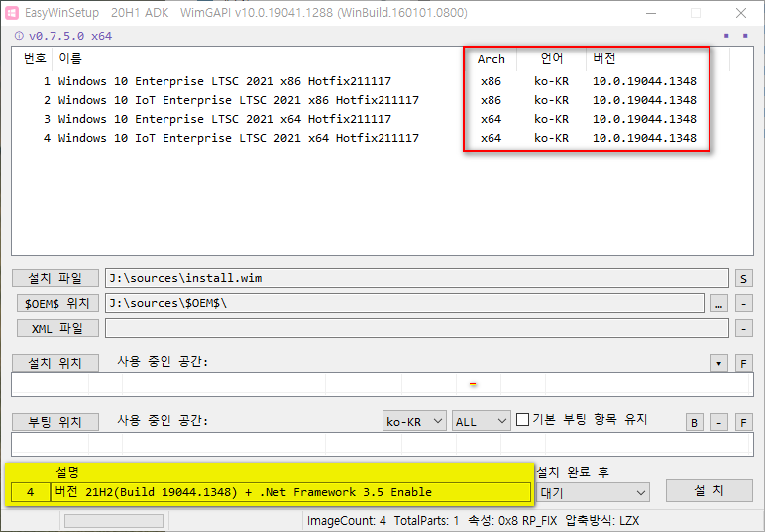
Task: Open the ALL boot option dropdown
Action: tap(481, 421)
